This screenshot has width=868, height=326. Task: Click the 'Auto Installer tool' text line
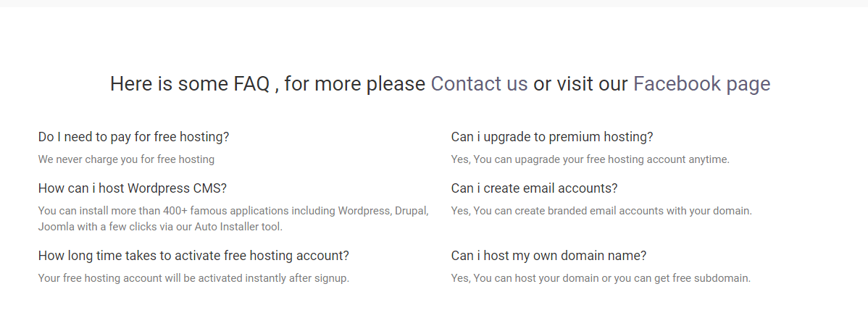[160, 226]
